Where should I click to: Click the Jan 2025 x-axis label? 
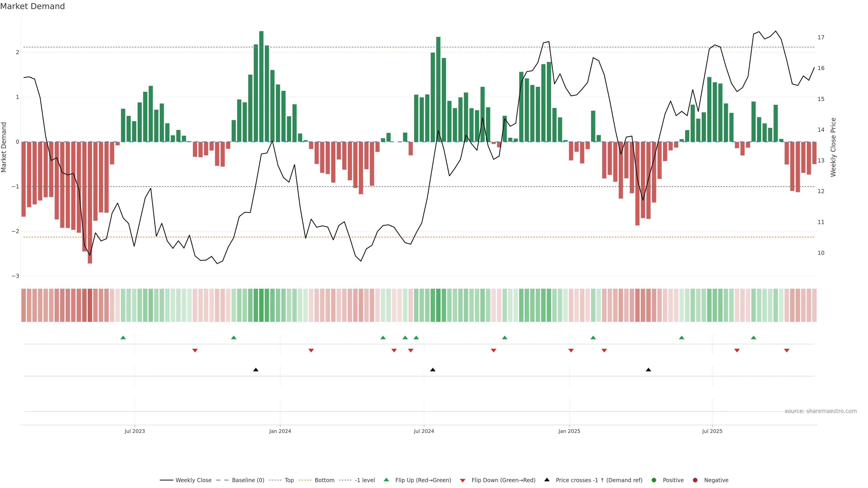pyautogui.click(x=569, y=431)
